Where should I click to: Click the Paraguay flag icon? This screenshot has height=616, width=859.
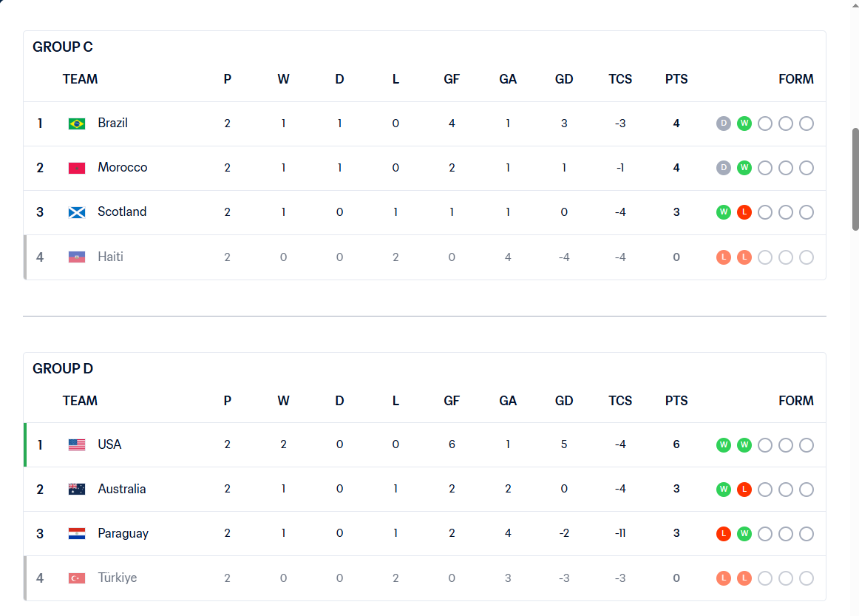pyautogui.click(x=77, y=533)
